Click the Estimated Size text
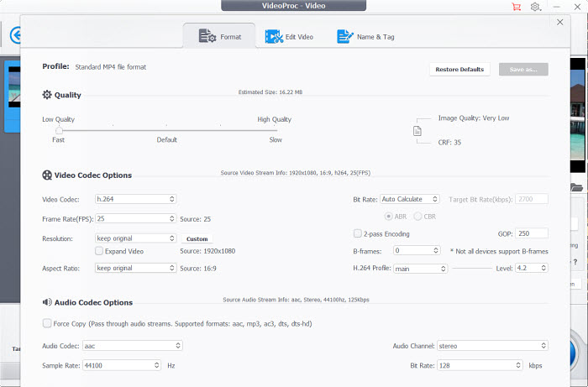588x387 pixels. pos(270,92)
